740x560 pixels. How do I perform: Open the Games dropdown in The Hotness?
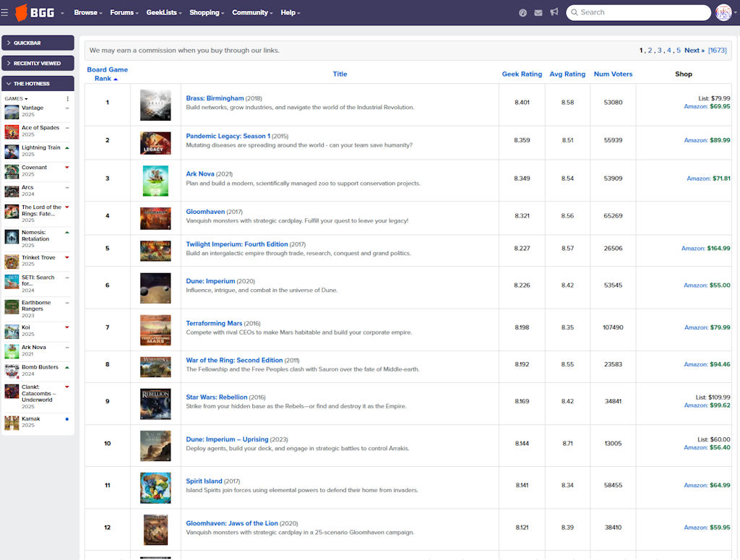16,98
